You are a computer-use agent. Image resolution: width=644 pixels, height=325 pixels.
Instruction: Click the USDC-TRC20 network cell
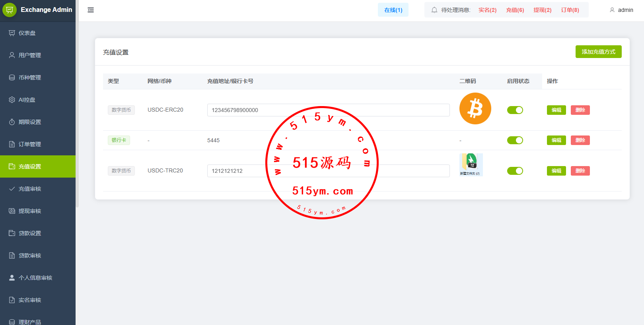pos(165,170)
